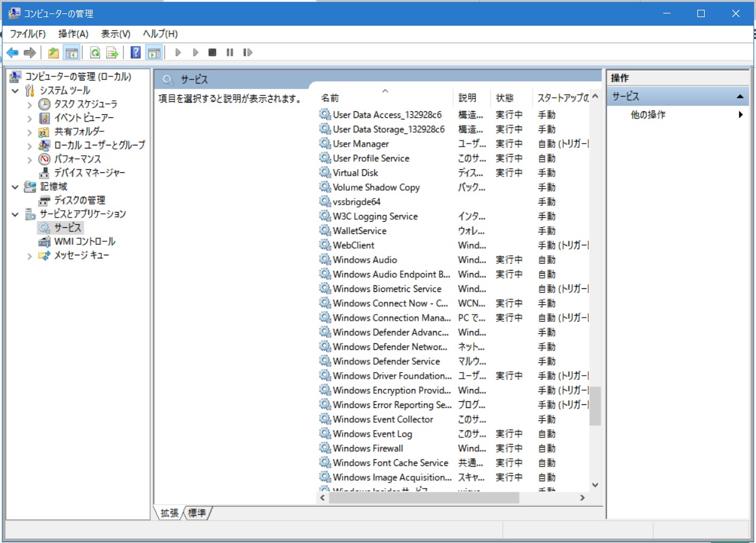Click the Refresh toolbar icon
The height and width of the screenshot is (543, 756).
[95, 53]
